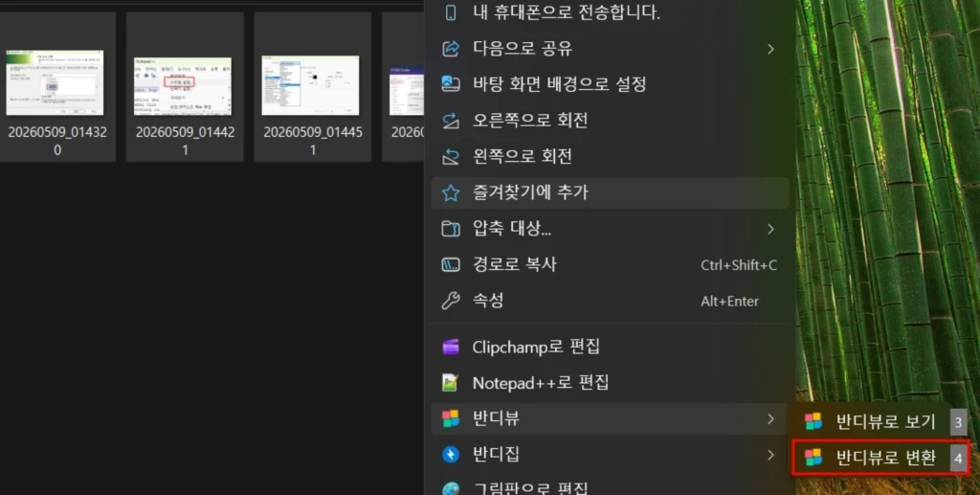Choose Clipchamp로 편집 menu entry
Image resolution: width=980 pixels, height=495 pixels.
point(610,347)
